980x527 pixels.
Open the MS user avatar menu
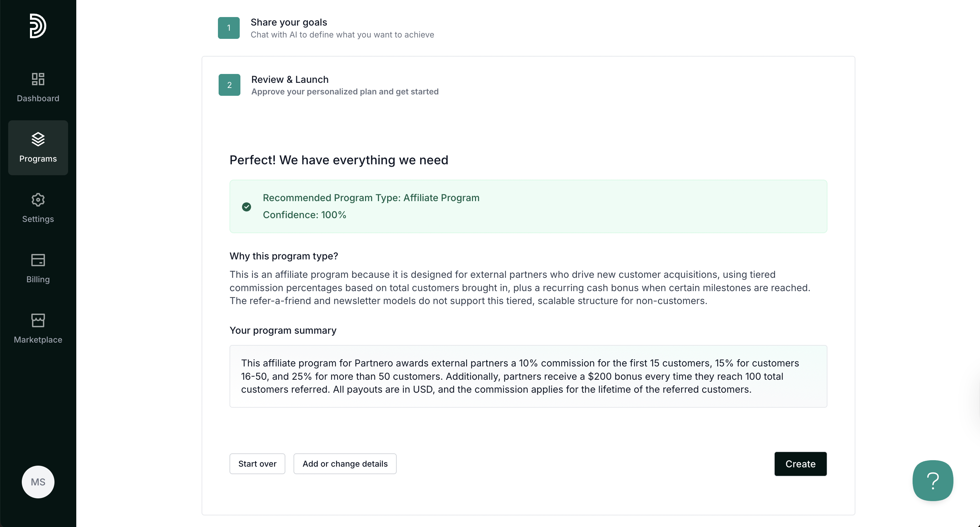[38, 482]
